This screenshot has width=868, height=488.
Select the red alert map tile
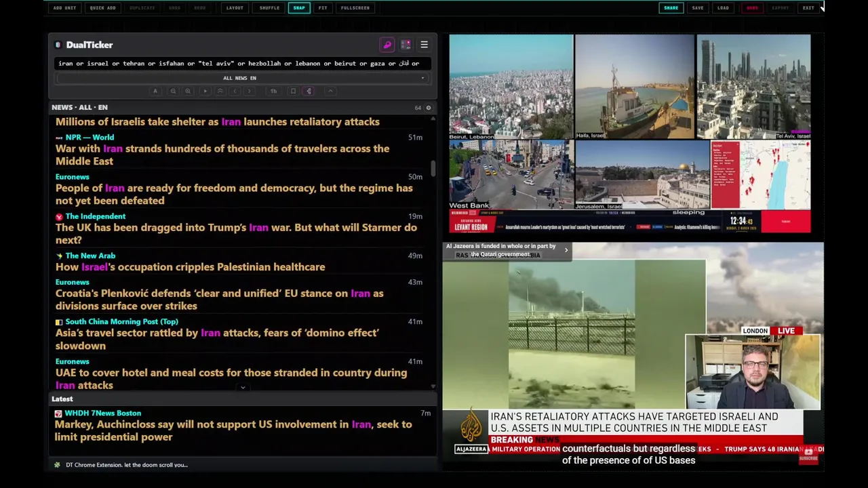761,175
